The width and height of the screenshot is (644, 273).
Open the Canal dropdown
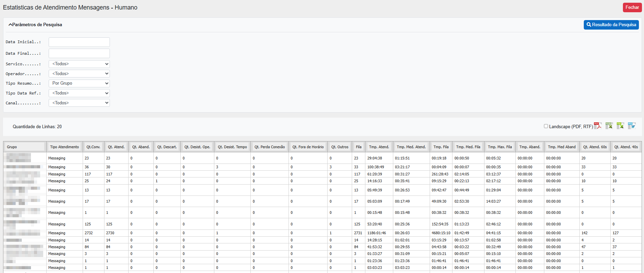[x=79, y=103]
